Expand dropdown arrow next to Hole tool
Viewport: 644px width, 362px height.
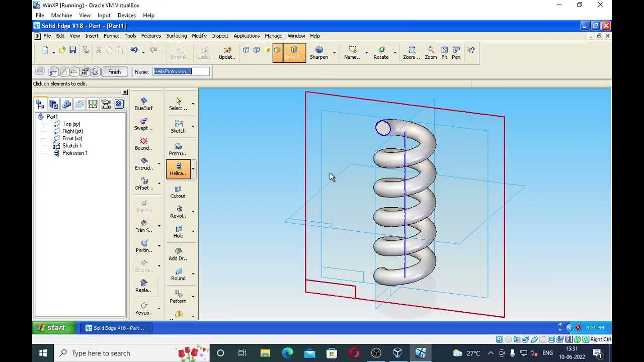tap(193, 231)
